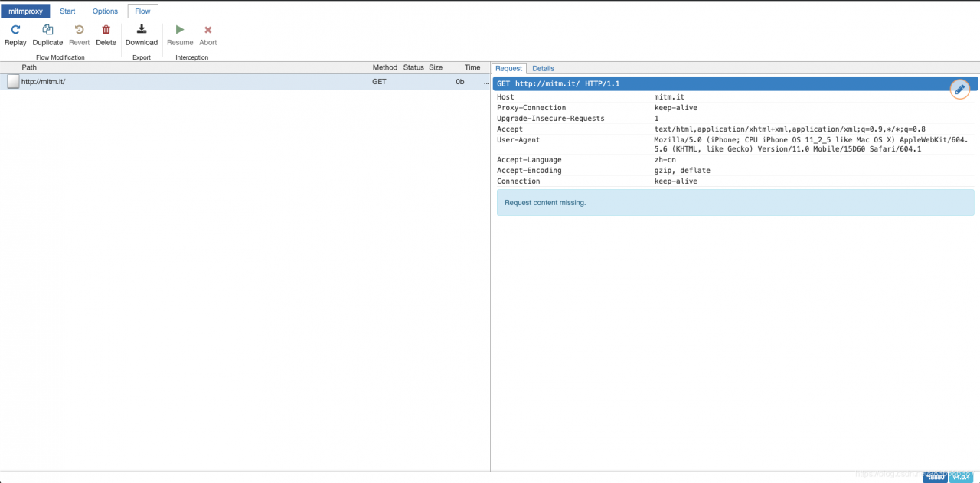The image size is (980, 483).
Task: Click the Connection header name
Action: tap(518, 181)
